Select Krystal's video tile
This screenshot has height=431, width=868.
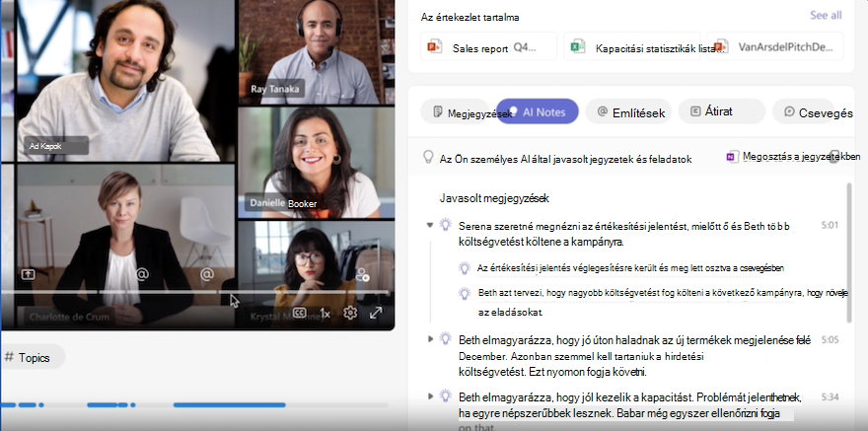316,274
